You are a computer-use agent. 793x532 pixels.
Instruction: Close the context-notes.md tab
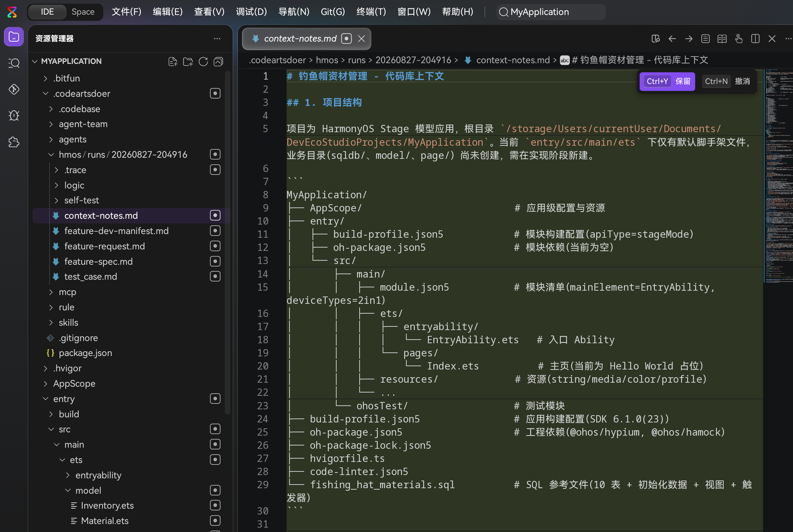click(361, 39)
